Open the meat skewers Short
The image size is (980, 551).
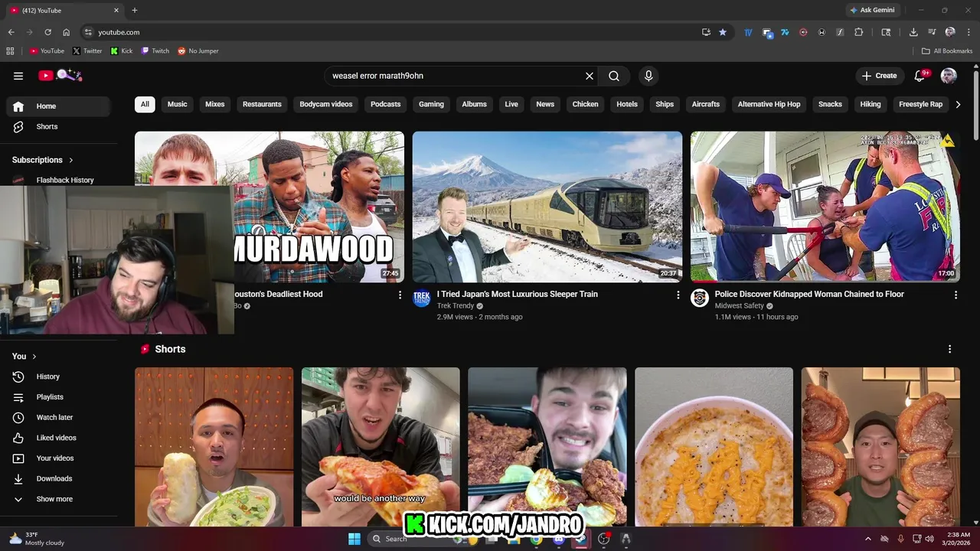click(880, 447)
